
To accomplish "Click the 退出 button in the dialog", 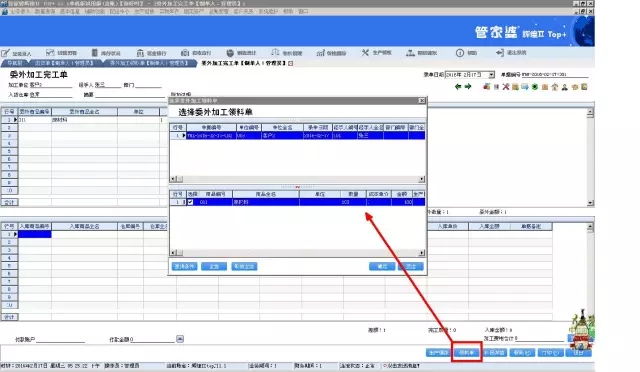I will coord(411,266).
